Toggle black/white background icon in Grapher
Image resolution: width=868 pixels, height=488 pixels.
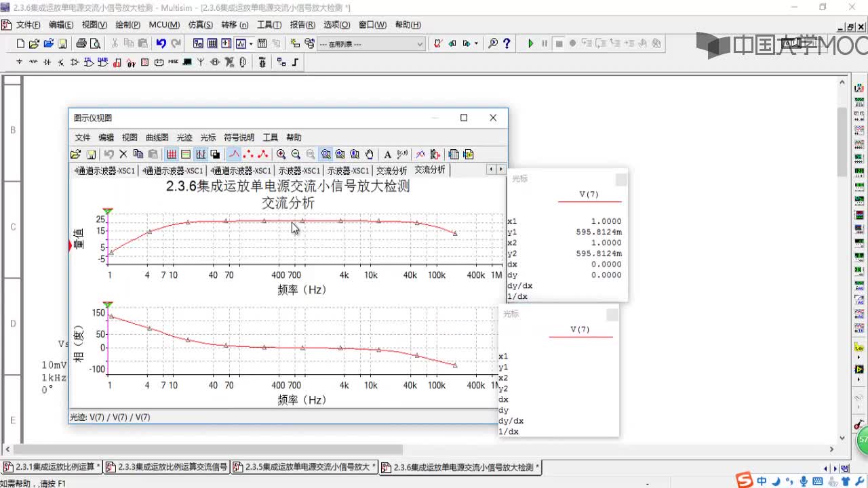tap(216, 155)
